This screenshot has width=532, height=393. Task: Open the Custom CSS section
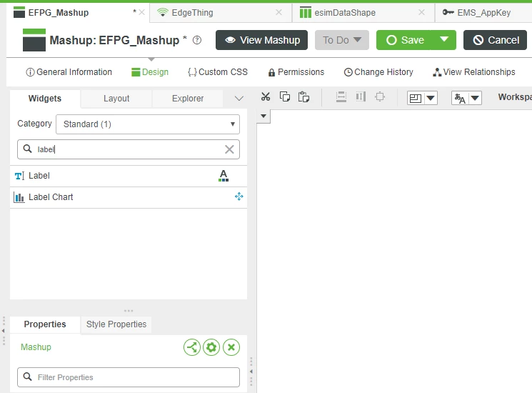click(x=218, y=72)
